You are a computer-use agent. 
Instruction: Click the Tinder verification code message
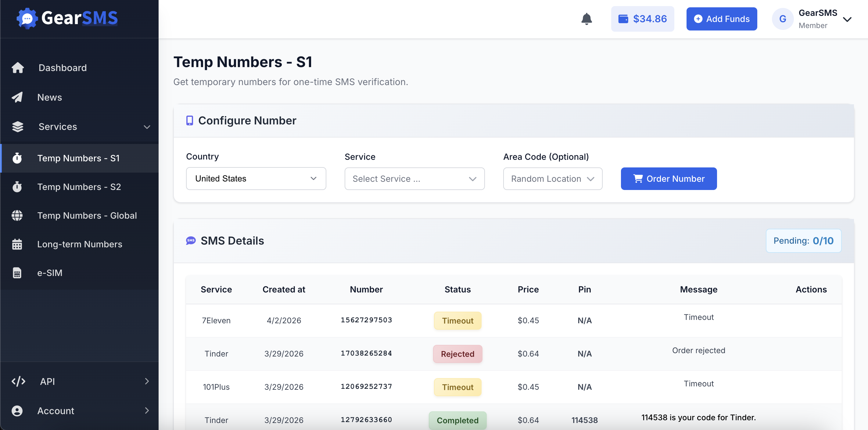point(698,417)
